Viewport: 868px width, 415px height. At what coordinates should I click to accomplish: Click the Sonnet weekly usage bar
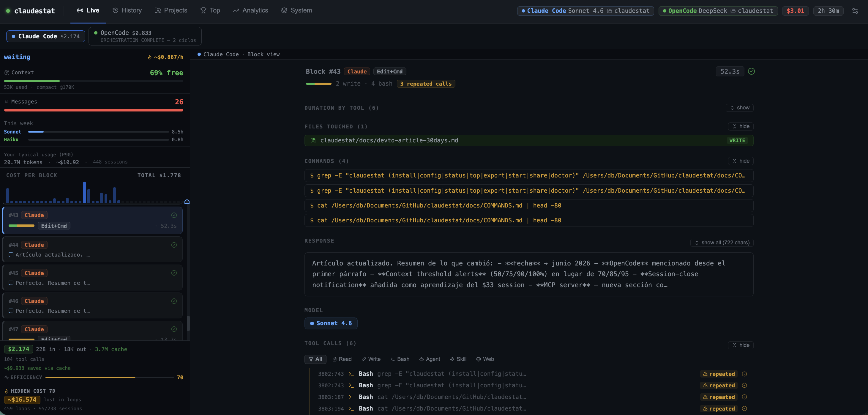pyautogui.click(x=98, y=132)
